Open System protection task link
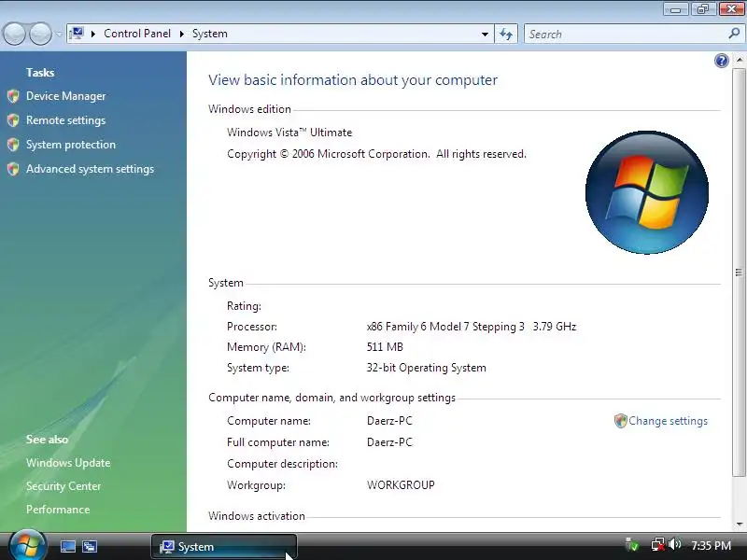747x560 pixels. click(x=71, y=145)
